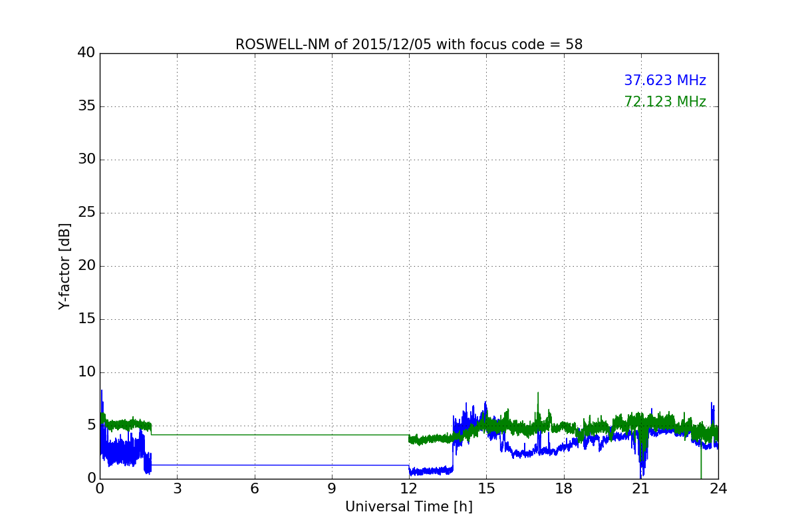
Task: Click y-axis tick label '5'
Action: [x=91, y=426]
